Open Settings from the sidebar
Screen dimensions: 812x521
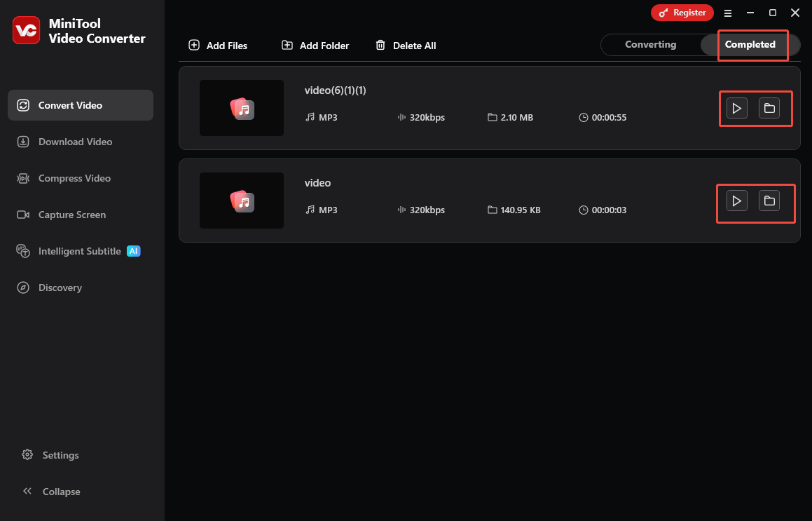point(60,455)
